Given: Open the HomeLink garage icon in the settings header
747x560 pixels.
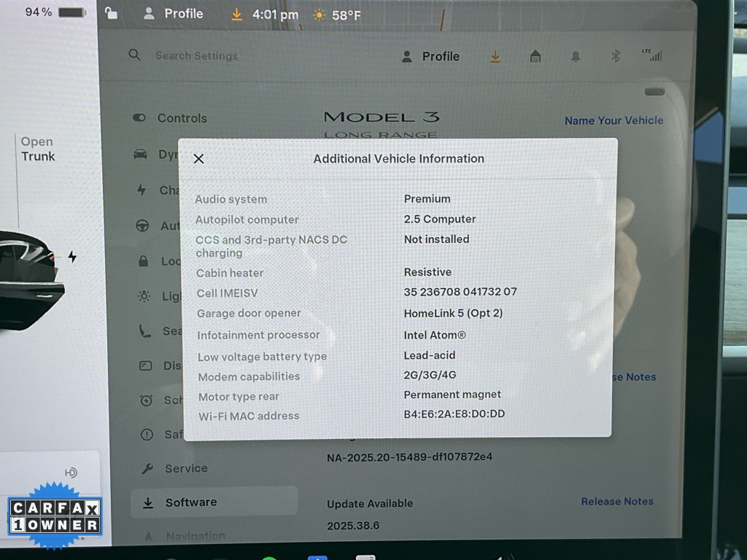Looking at the screenshot, I should tap(535, 57).
